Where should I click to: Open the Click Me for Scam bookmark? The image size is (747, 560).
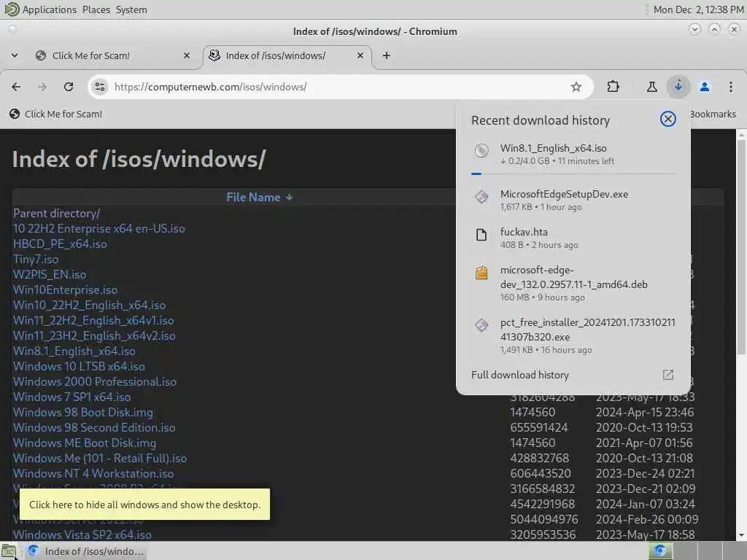point(55,114)
